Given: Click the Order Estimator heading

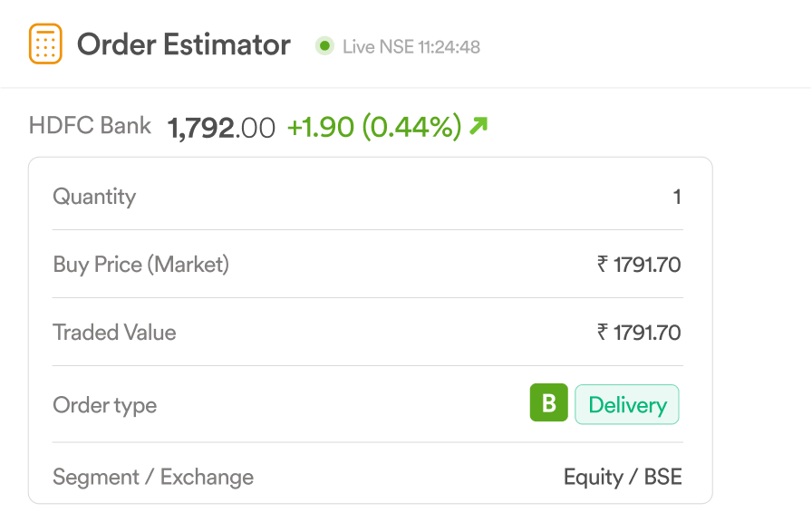Looking at the screenshot, I should coord(184,44).
